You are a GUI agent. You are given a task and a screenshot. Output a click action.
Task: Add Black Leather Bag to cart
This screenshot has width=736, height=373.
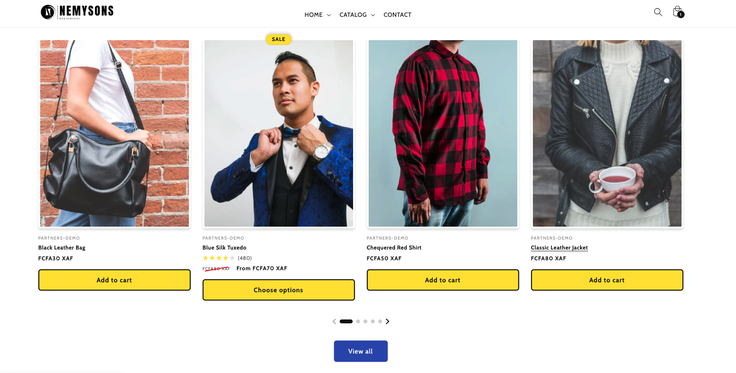pos(114,280)
